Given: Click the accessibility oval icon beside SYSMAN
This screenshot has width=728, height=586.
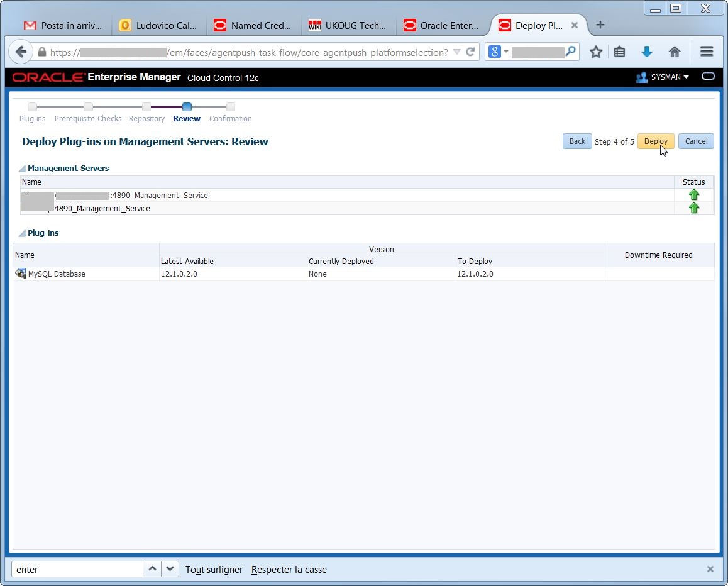Looking at the screenshot, I should pos(708,77).
